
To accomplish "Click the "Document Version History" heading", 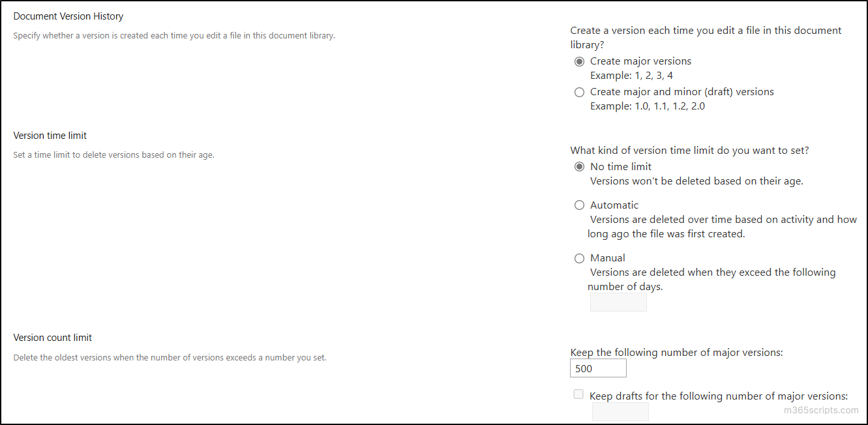I will click(68, 16).
